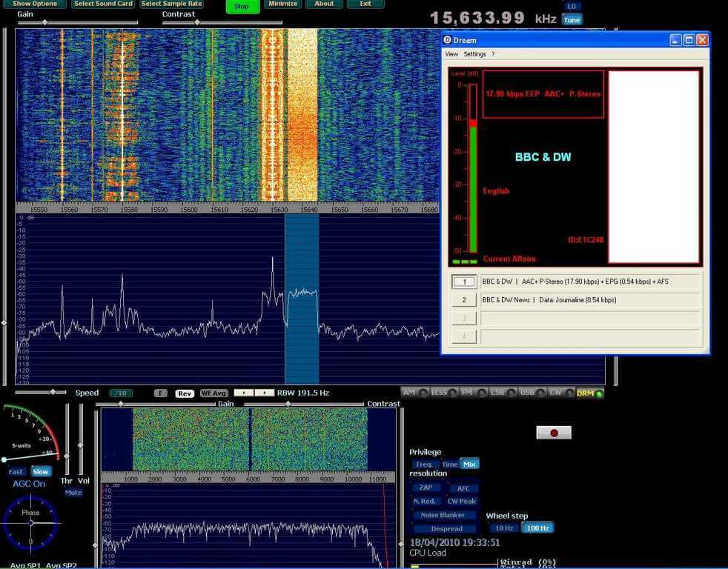Start recording with the red dot button
The height and width of the screenshot is (569, 728).
pyautogui.click(x=554, y=433)
